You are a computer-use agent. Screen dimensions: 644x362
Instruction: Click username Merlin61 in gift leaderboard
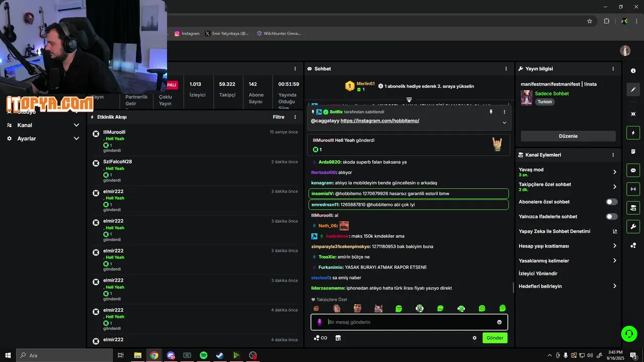(366, 83)
